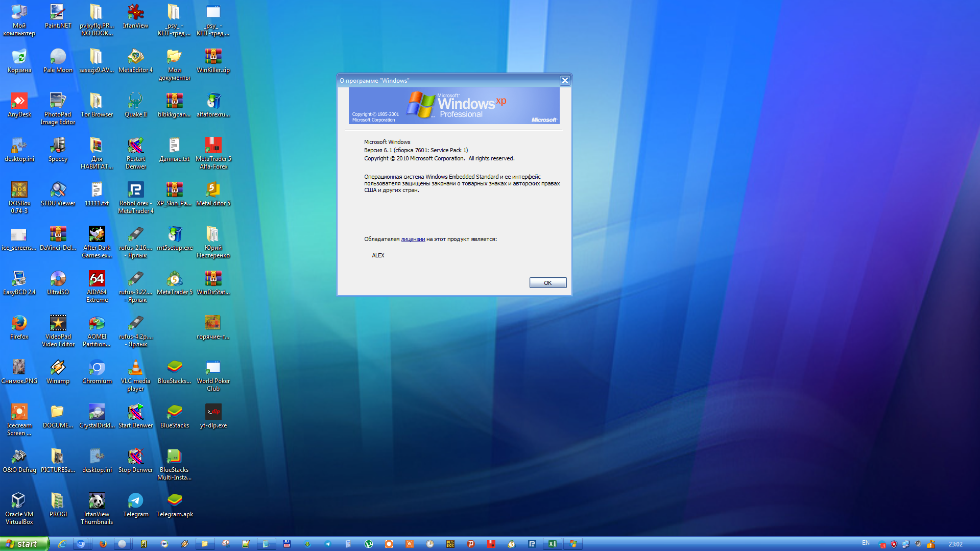Image resolution: width=980 pixels, height=551 pixels.
Task: Select After Dark Games icon
Action: 97,242
